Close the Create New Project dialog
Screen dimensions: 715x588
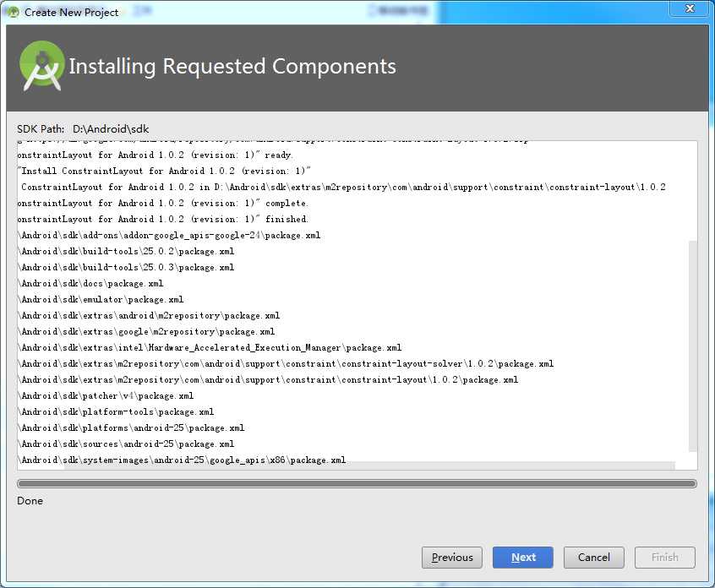coord(690,8)
